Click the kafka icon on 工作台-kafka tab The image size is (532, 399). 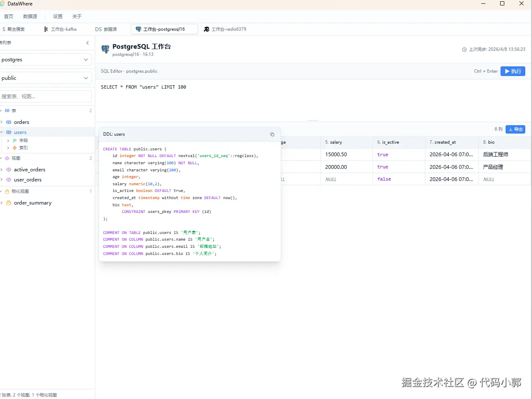click(x=46, y=29)
